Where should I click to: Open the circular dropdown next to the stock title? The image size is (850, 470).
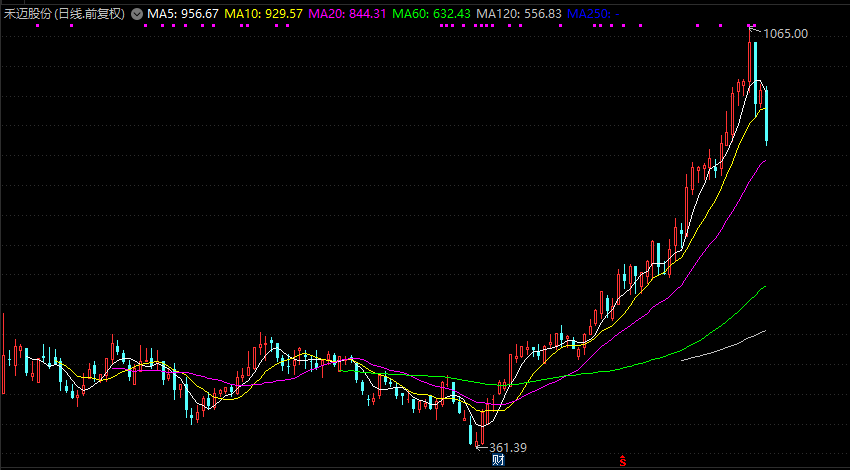click(136, 14)
